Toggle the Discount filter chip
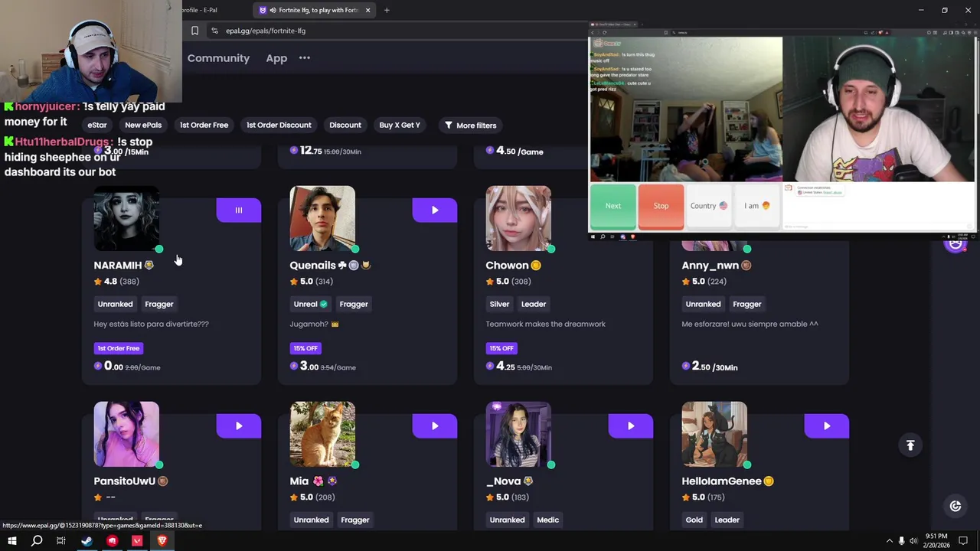Screen dimensions: 980x551 click(345, 126)
